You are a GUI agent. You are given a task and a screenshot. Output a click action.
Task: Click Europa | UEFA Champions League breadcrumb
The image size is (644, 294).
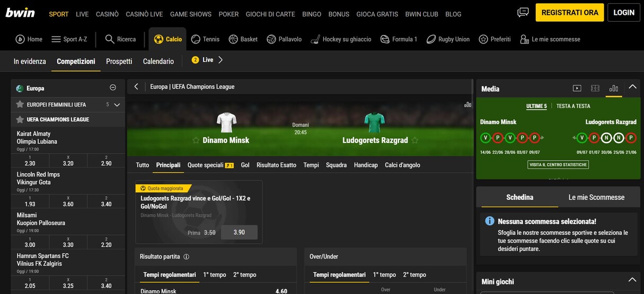[192, 86]
